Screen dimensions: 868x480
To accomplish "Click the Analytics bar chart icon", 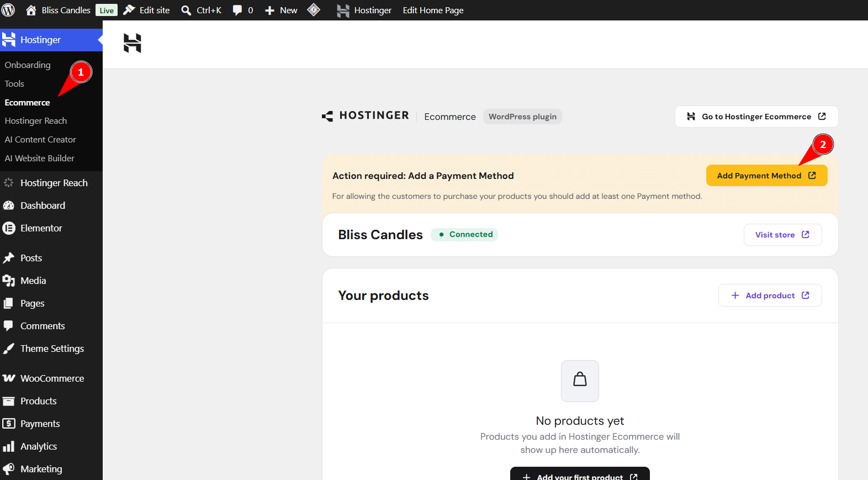I will pyautogui.click(x=8, y=446).
